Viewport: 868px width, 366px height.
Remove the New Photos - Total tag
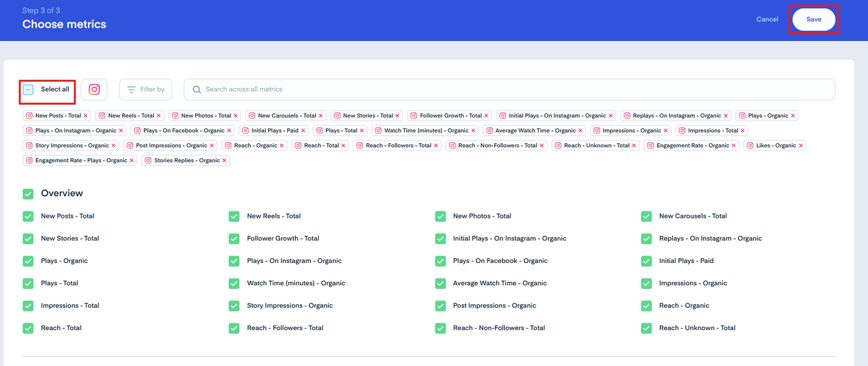[236, 116]
